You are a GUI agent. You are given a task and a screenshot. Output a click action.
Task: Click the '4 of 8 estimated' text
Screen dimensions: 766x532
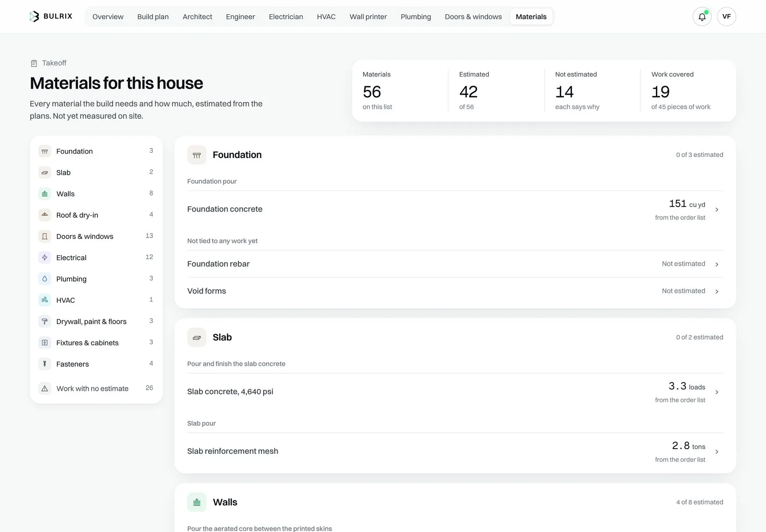pos(699,502)
